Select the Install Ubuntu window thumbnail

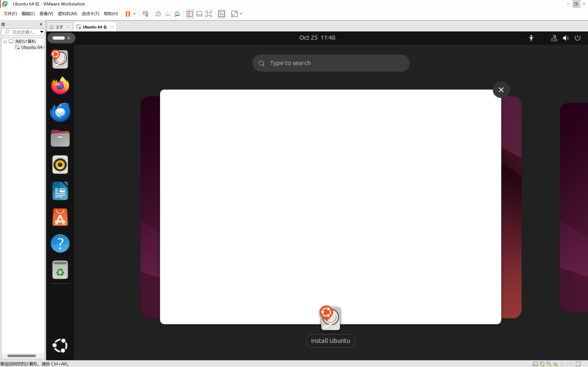(x=330, y=207)
